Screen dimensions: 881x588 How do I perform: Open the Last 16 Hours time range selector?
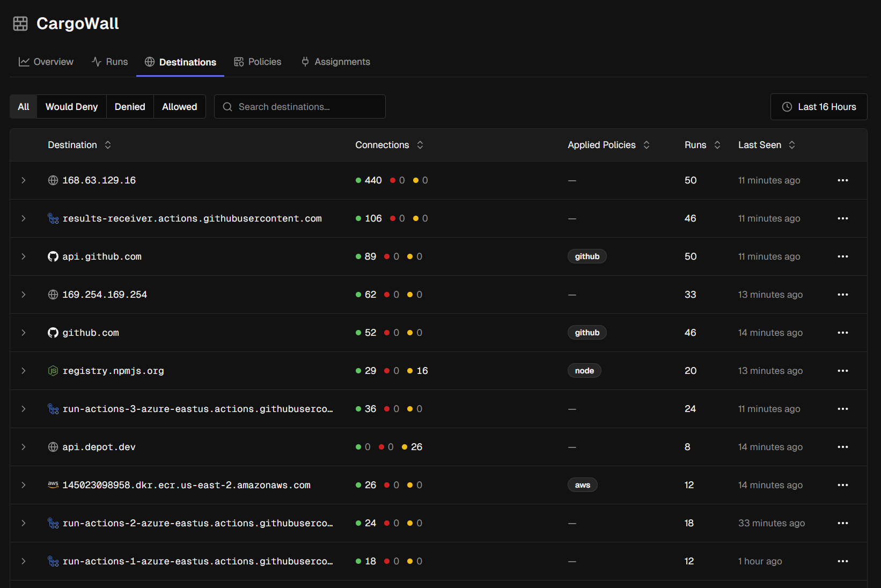pyautogui.click(x=818, y=107)
